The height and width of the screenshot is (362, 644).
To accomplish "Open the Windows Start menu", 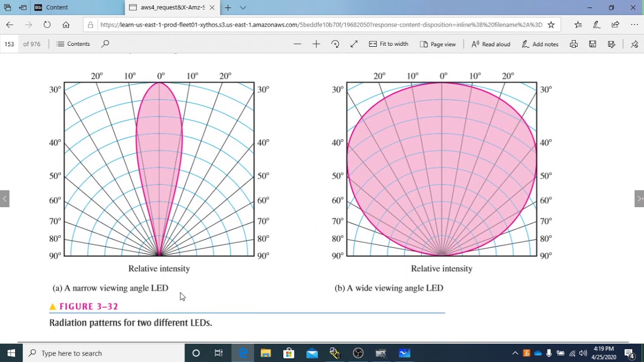I will point(11,353).
